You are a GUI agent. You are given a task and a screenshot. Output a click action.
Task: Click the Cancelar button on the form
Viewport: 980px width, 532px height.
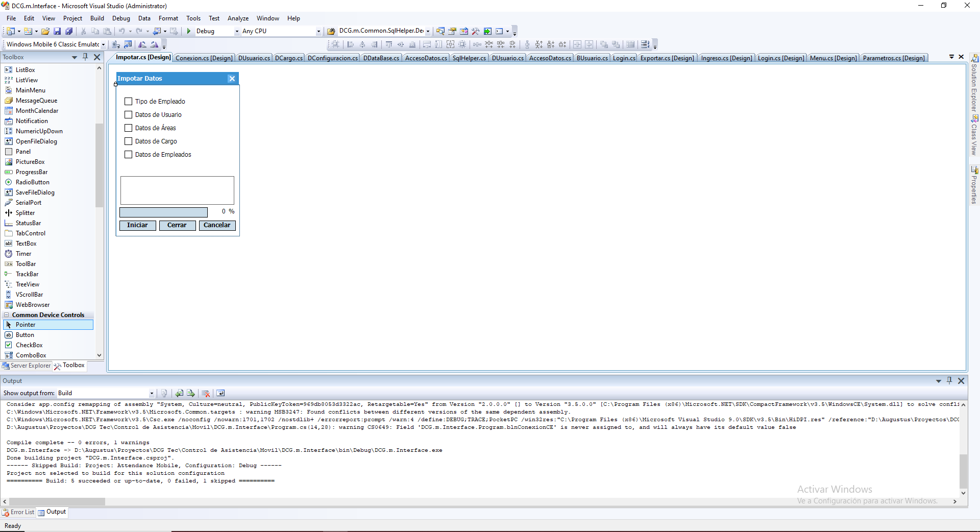click(x=217, y=225)
